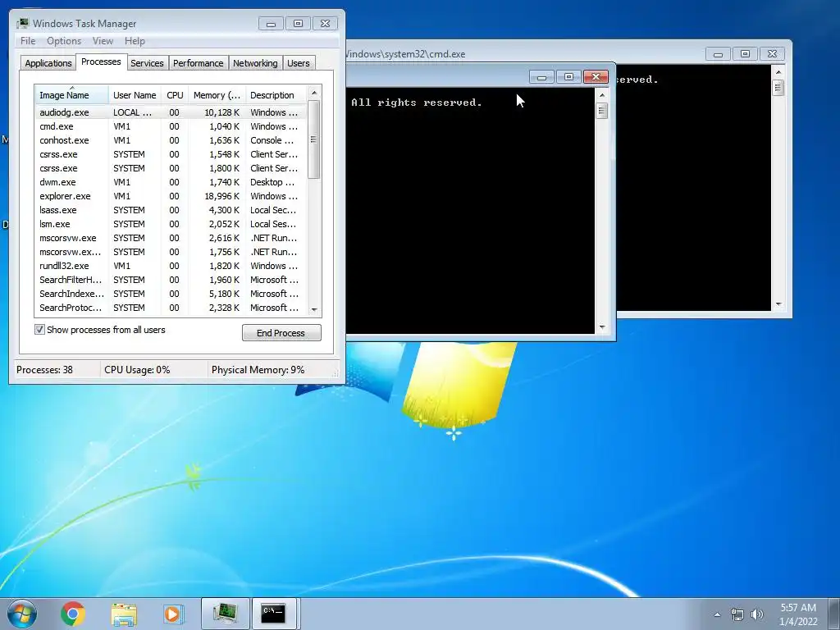The image size is (840, 630).
Task: Click Processes: 38 status text
Action: 44,370
